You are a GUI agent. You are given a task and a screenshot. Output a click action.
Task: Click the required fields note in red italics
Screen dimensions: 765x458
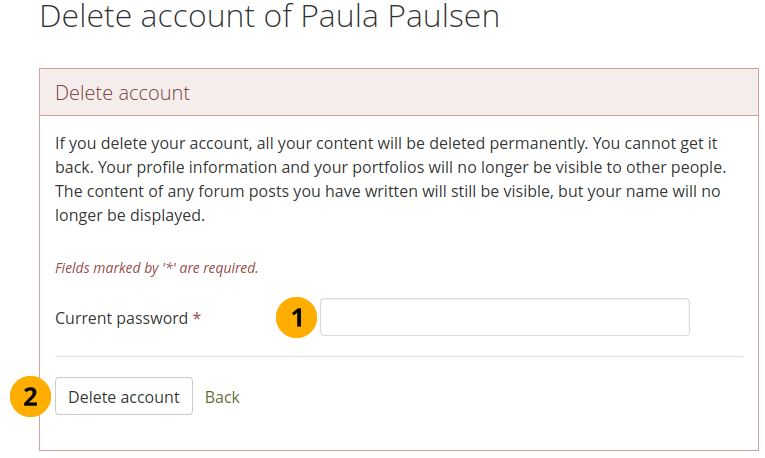tap(157, 268)
